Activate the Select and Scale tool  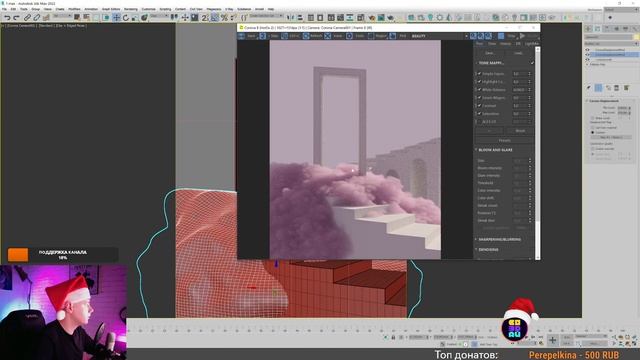135,17
